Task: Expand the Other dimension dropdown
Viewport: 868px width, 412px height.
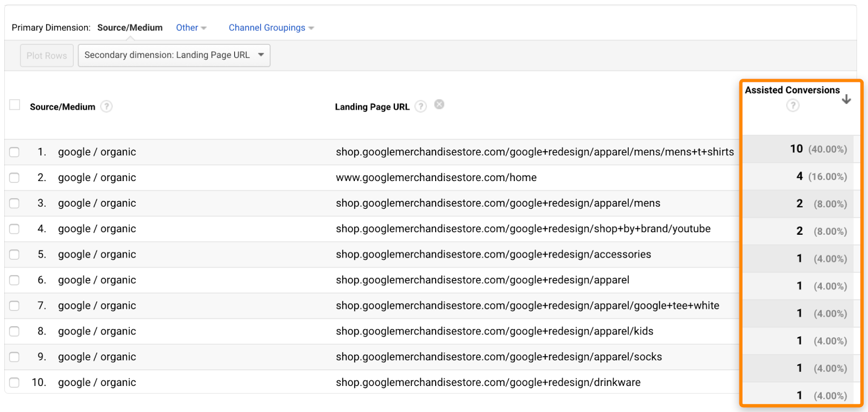Action: click(191, 28)
